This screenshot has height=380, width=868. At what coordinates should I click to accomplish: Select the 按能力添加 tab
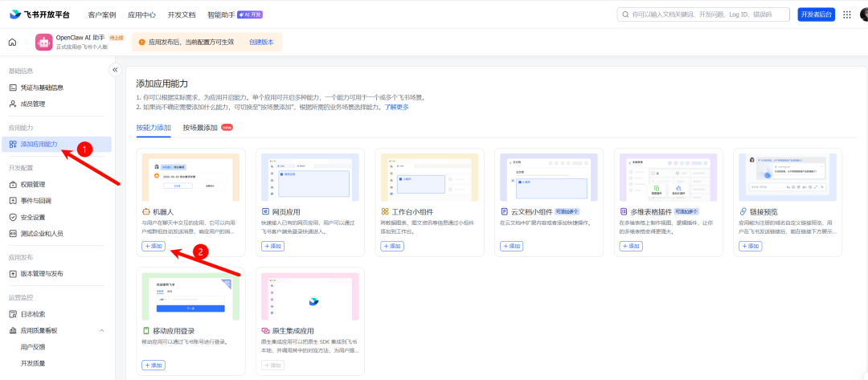click(154, 128)
